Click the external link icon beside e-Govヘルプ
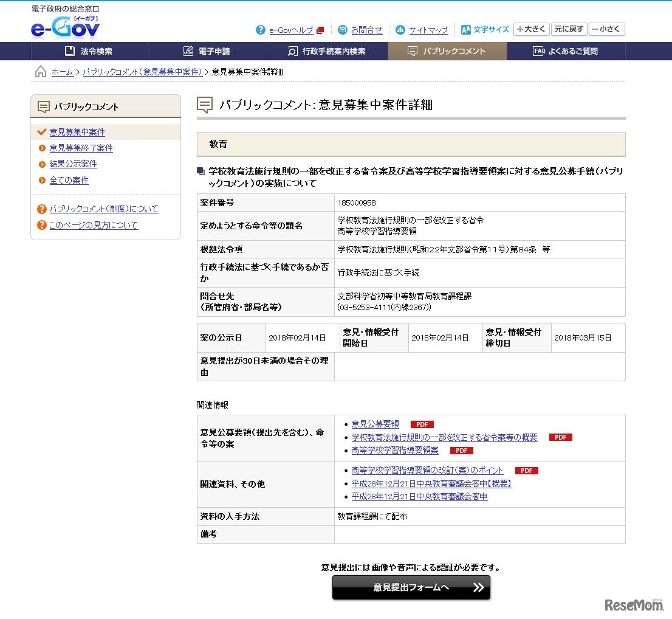The image size is (672, 619). click(320, 30)
